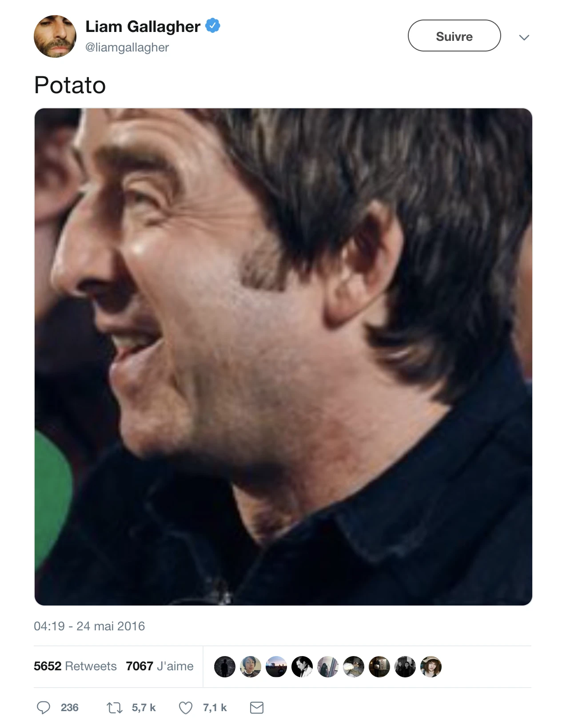Retweet using the arrows icon
Screen dimensions: 566x728
coord(114,708)
